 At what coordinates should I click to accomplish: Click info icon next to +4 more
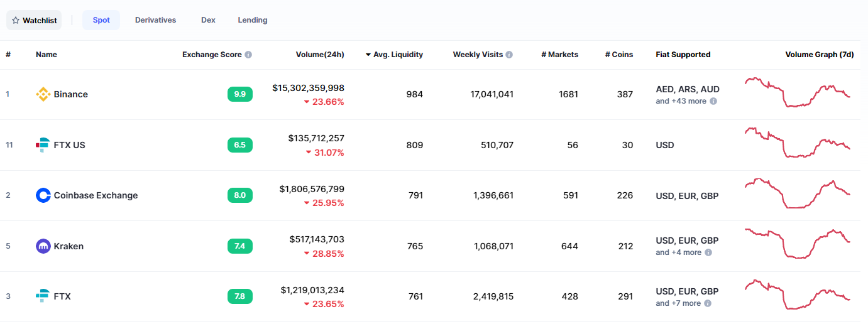[x=708, y=252]
